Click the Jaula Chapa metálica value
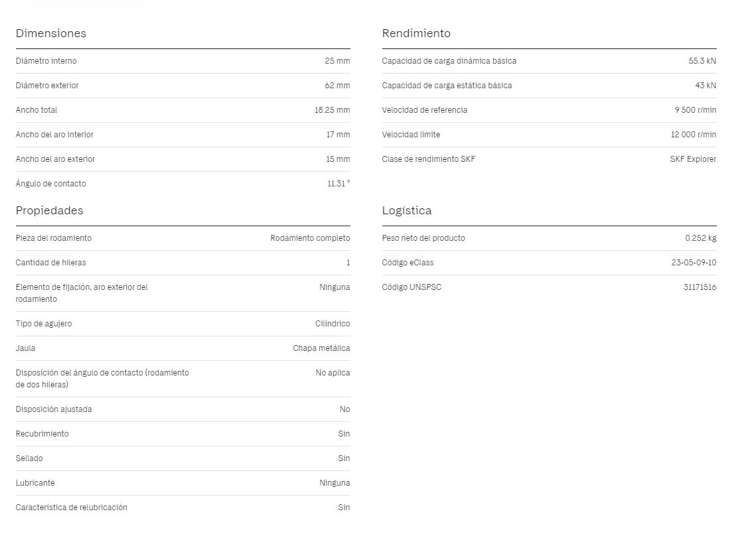 [x=321, y=348]
